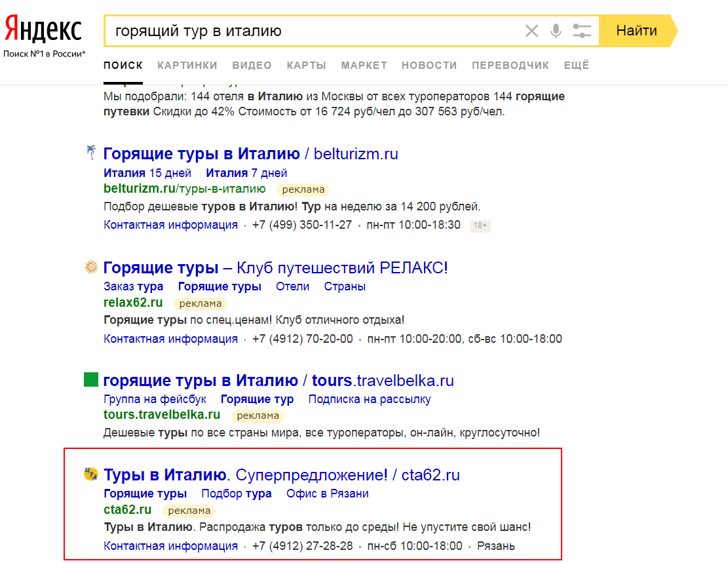
Task: Click the 'Италия 15 дней' sitelink
Action: tap(147, 173)
